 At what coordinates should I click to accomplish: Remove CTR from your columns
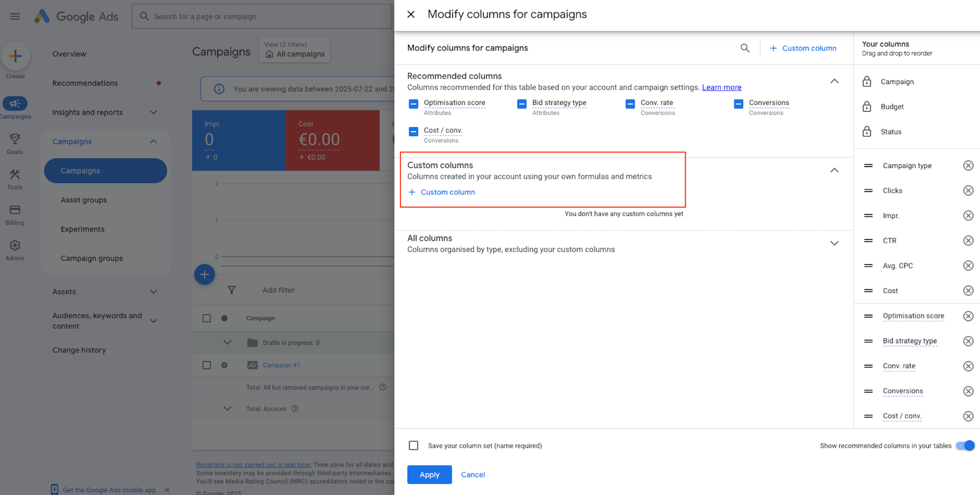(968, 240)
